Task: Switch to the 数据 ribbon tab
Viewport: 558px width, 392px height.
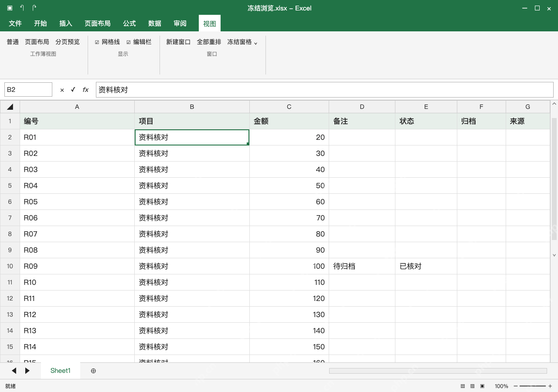Action: pyautogui.click(x=155, y=24)
